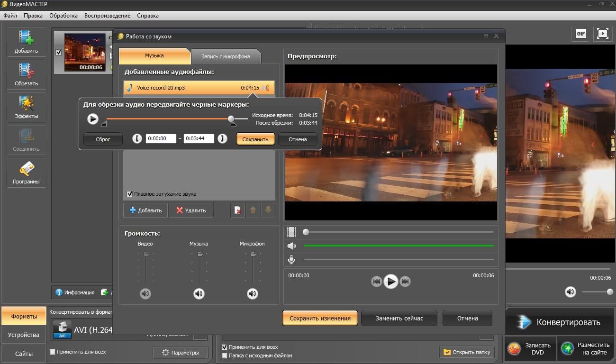Image resolution: width=616 pixels, height=364 pixels.
Task: Play the dialog preview video
Action: click(x=390, y=282)
